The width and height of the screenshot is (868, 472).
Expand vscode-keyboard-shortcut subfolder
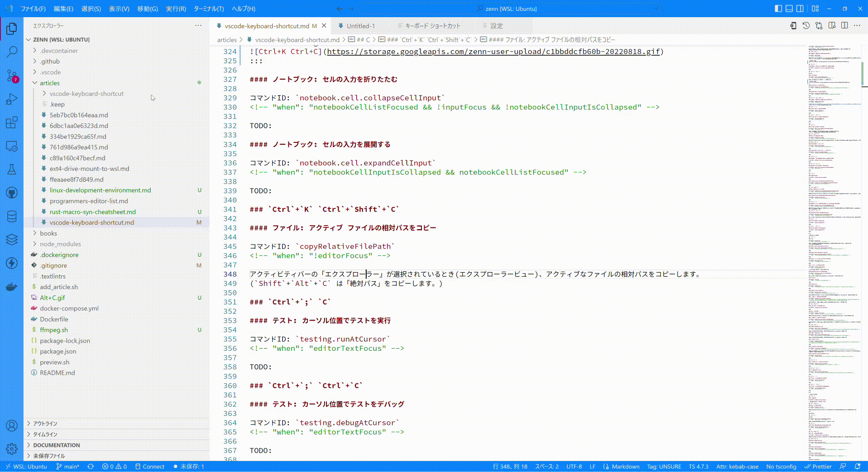coord(117,94)
